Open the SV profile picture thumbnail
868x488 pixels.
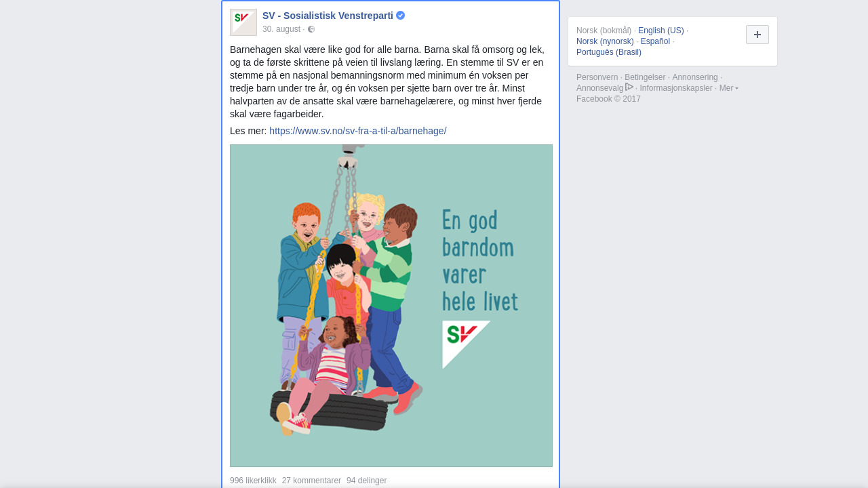point(243,22)
